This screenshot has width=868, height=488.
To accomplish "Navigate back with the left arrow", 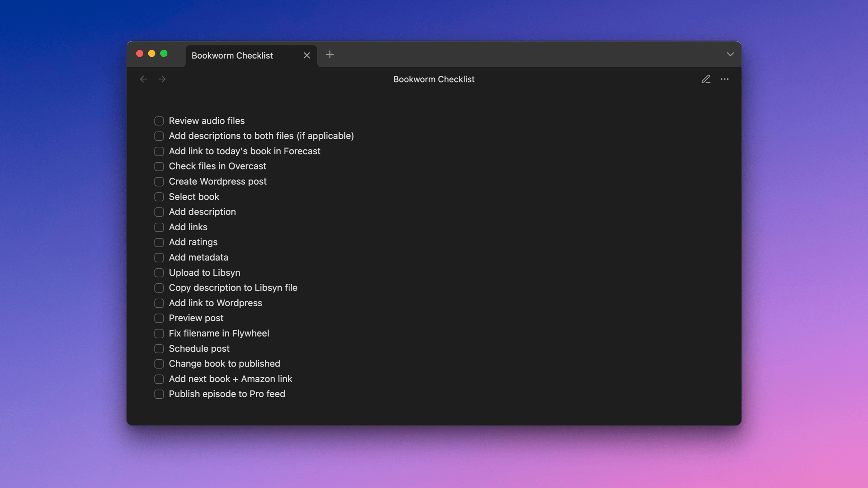I will (144, 79).
